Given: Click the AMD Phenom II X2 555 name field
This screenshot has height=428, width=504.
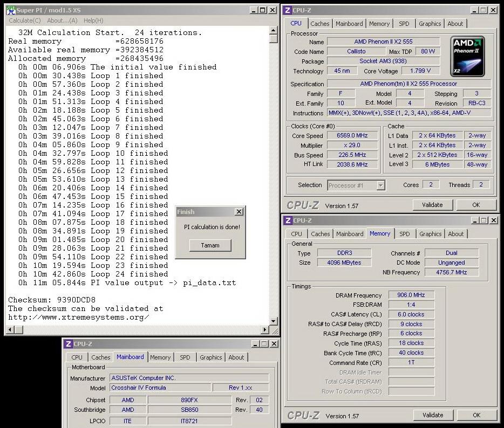Looking at the screenshot, I should (x=383, y=42).
